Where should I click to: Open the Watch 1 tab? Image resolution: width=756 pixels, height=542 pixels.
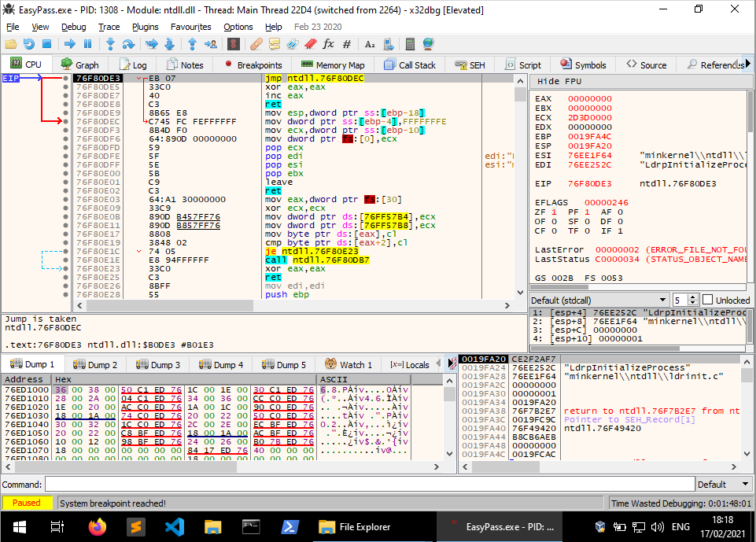pos(348,364)
